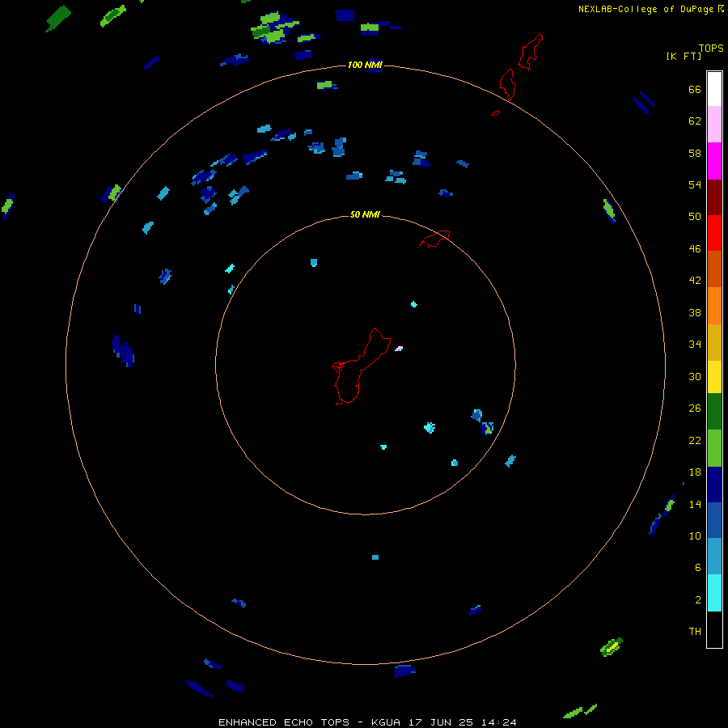
Task: Click the "17 JUN 25 14:24" timestamp
Action: (463, 722)
